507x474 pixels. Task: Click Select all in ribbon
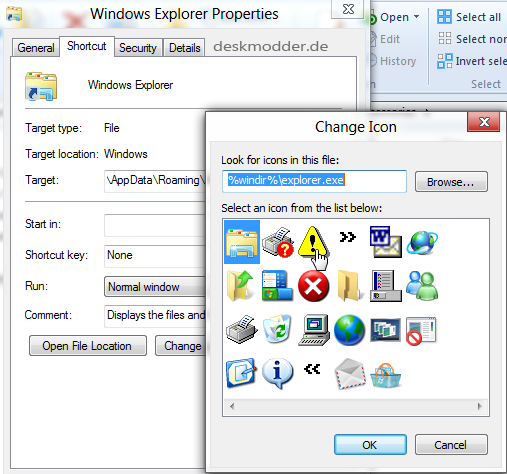click(469, 17)
